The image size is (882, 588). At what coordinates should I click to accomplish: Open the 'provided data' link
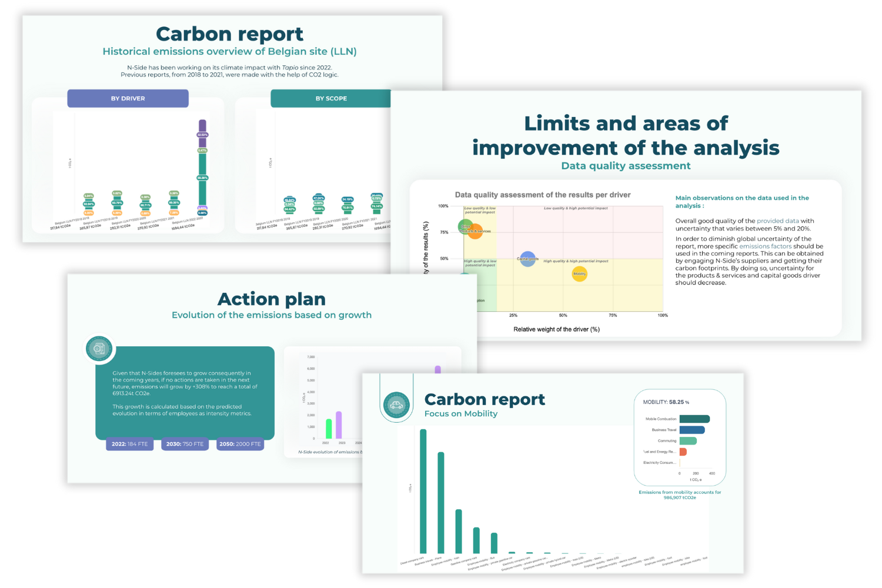pos(778,221)
